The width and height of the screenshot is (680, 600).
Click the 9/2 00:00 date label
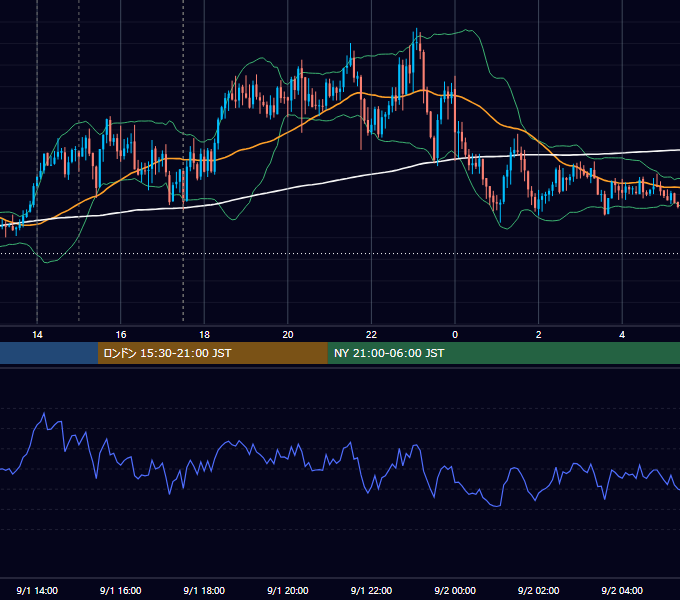[455, 590]
